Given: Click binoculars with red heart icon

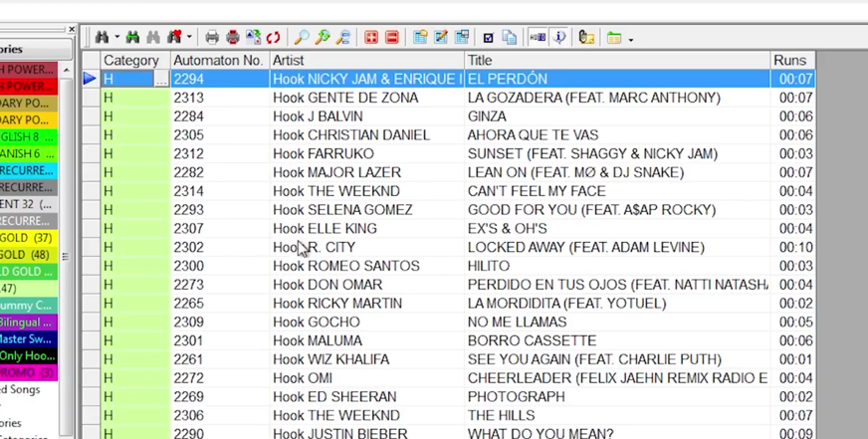Looking at the screenshot, I should [x=174, y=37].
